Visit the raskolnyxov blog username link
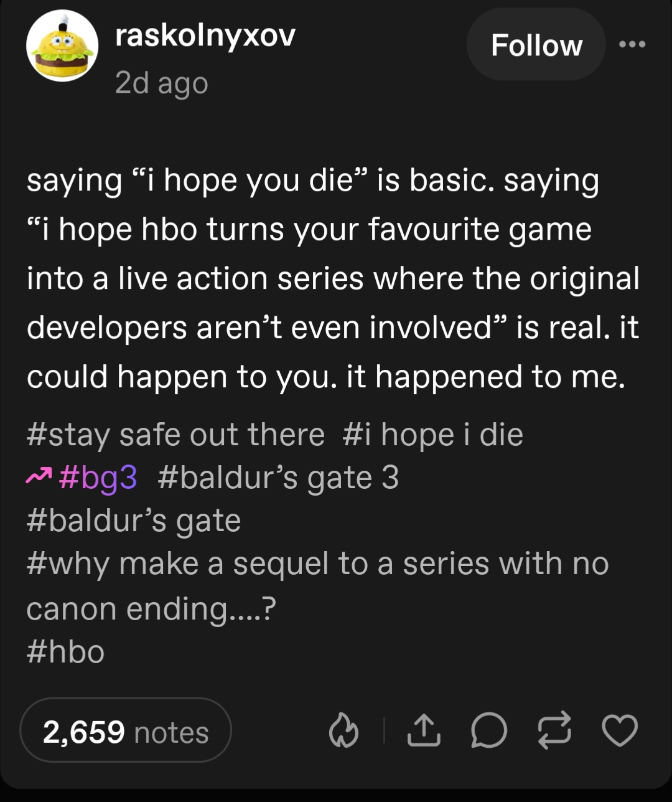This screenshot has width=672, height=802. [205, 36]
